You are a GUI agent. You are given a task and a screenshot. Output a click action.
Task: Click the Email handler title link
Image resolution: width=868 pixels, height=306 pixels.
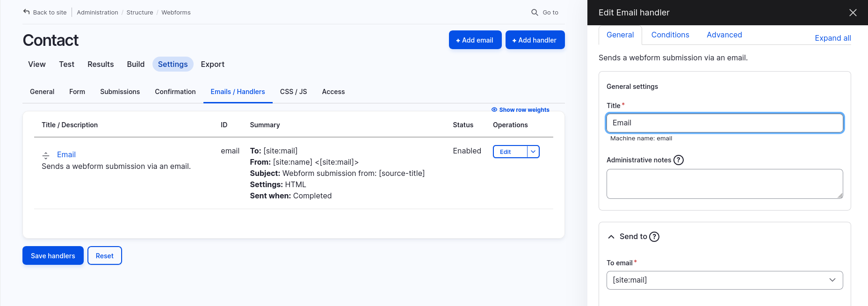click(66, 155)
